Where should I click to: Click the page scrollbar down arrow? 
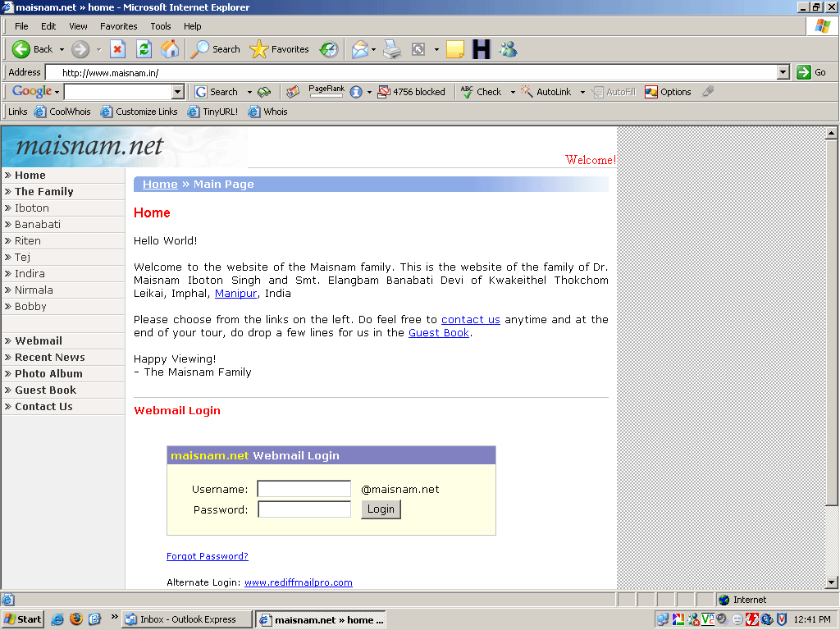click(831, 582)
